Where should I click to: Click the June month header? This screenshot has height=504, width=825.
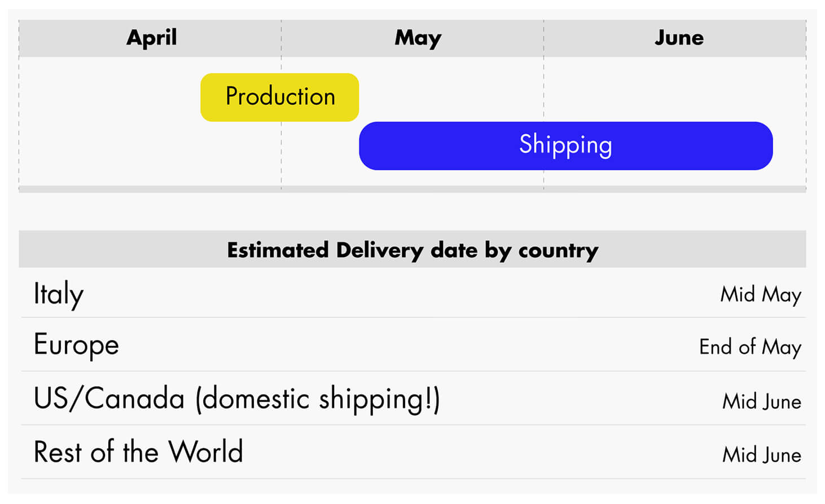tap(679, 38)
